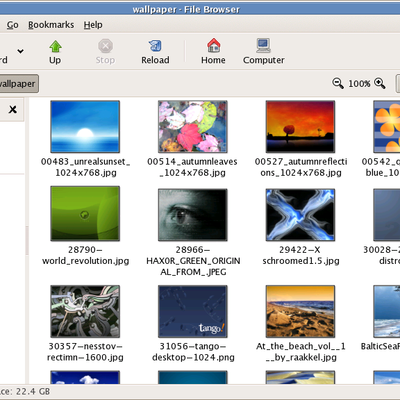
Task: Open the Bookmarks menu
Action: 51,25
